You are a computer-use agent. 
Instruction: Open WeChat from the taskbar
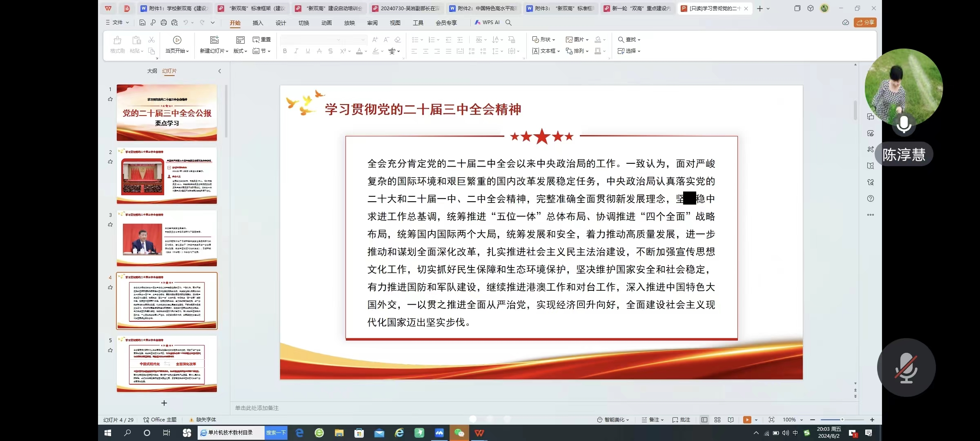coord(459,433)
